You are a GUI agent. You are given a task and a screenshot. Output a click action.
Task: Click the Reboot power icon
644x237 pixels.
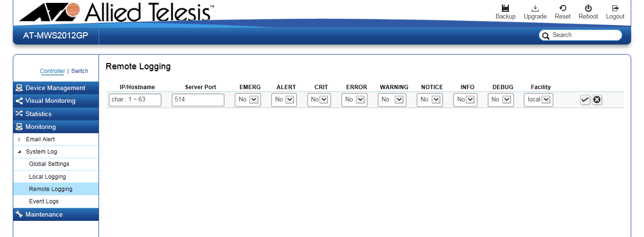[588, 8]
